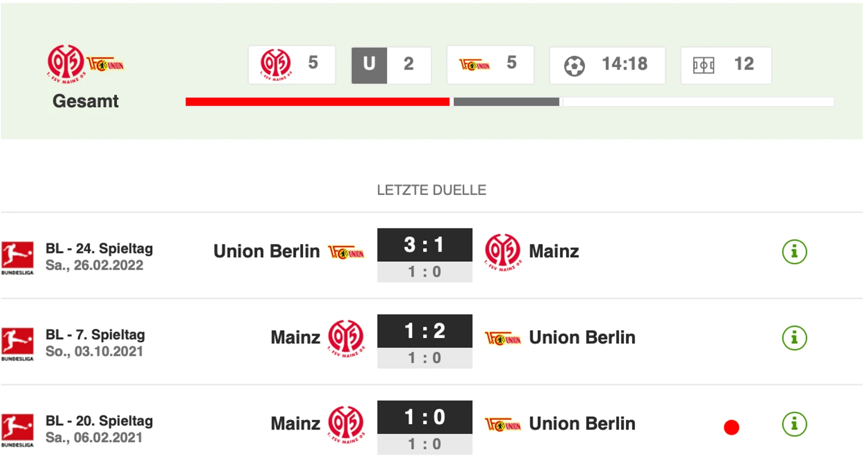Open info icon for 03.10.2021 match
This screenshot has width=868, height=470.
[794, 338]
